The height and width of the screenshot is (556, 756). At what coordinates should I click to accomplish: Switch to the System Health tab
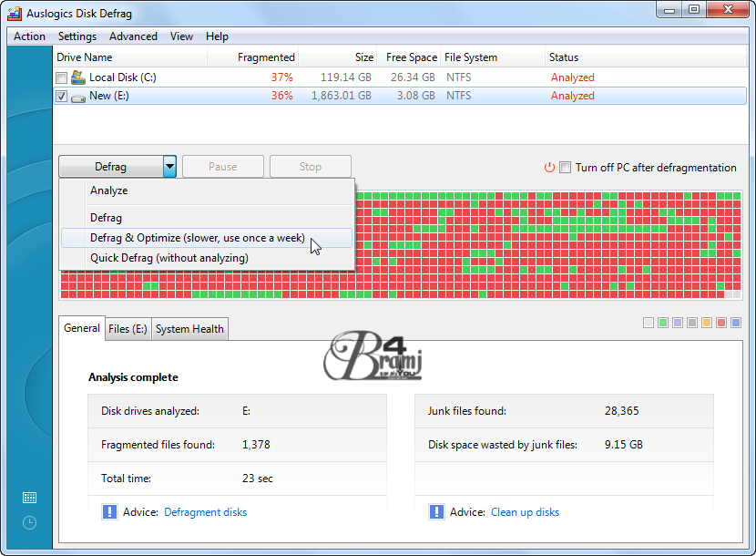point(189,329)
